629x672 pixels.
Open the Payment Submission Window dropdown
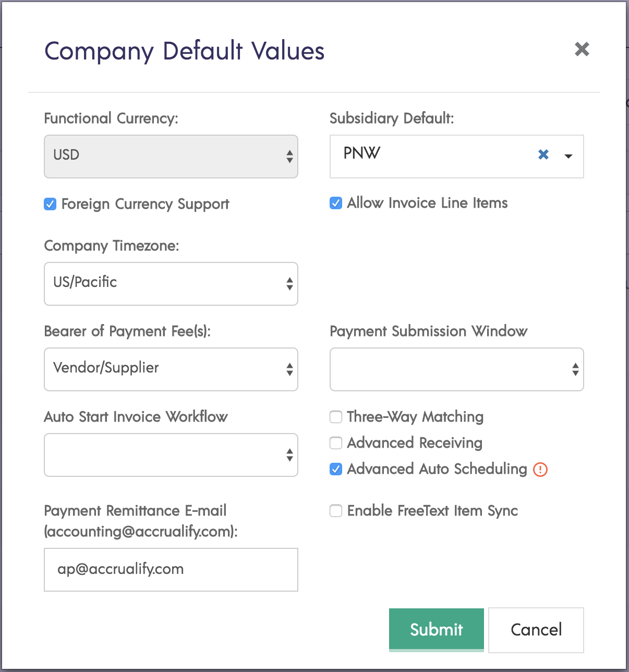(x=456, y=369)
